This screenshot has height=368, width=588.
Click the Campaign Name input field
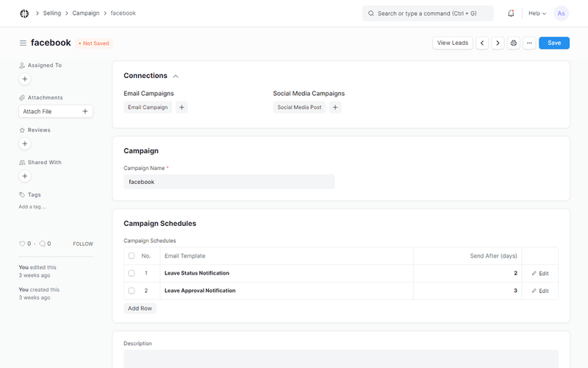click(x=229, y=182)
